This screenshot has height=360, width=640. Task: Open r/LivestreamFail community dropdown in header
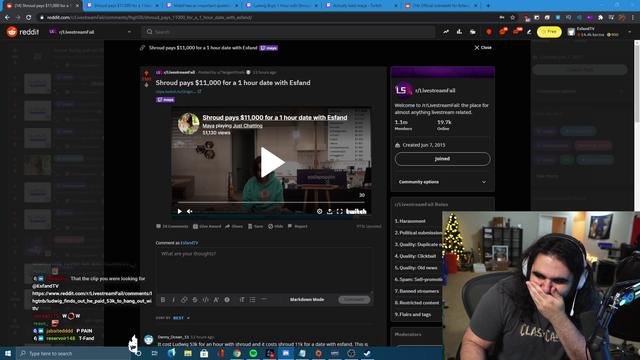tap(90, 32)
